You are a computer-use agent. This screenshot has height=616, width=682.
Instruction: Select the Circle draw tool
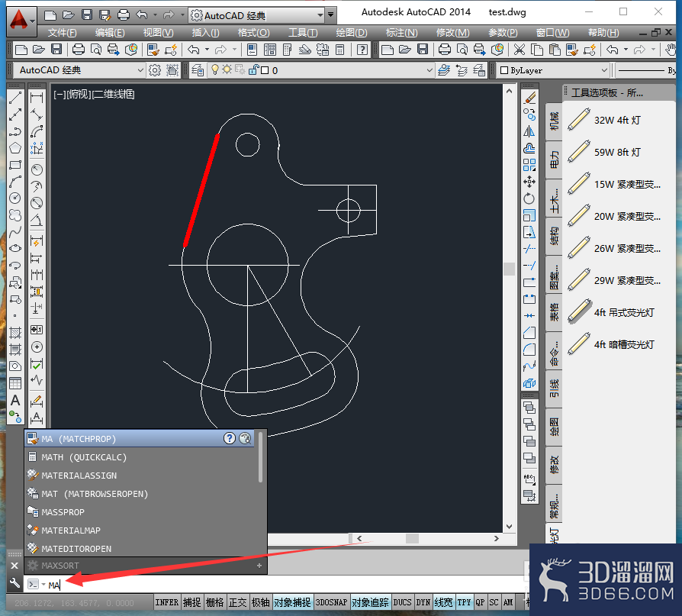[15, 198]
